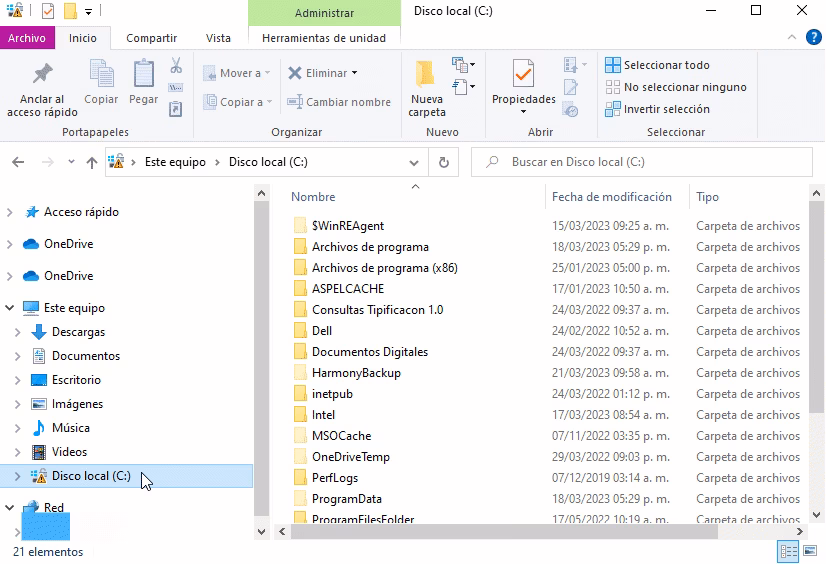Screen dimensions: 826x564
Task: Open Quick Access Toolbar customize dropdown
Action: [88, 12]
